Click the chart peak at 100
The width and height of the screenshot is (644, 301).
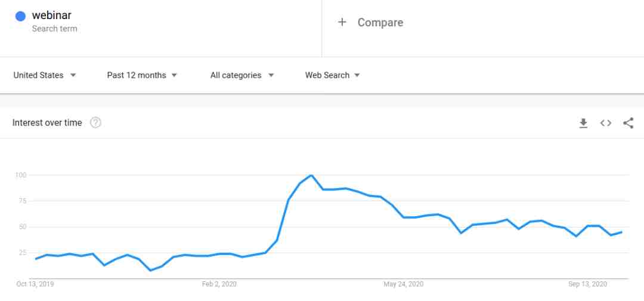point(311,175)
